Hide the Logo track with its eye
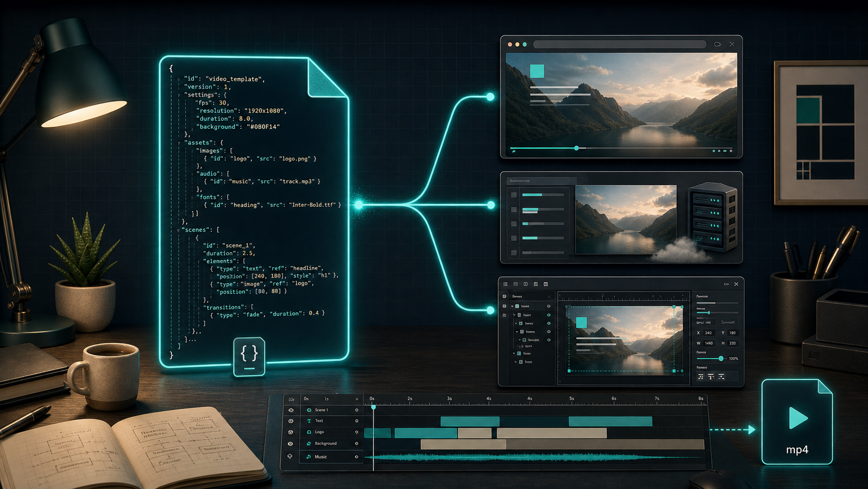The width and height of the screenshot is (868, 489). click(291, 432)
